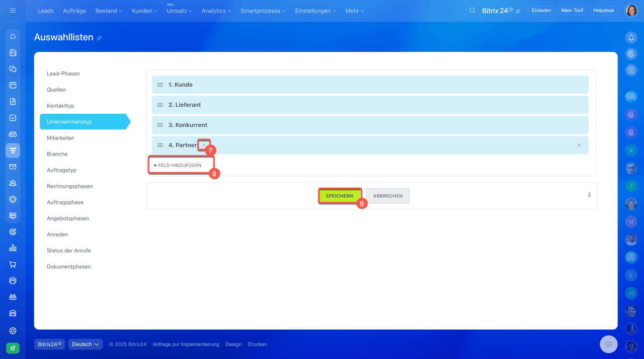The width and height of the screenshot is (644, 359).
Task: Click the pin icon beside Auswahllisten title
Action: coord(99,38)
